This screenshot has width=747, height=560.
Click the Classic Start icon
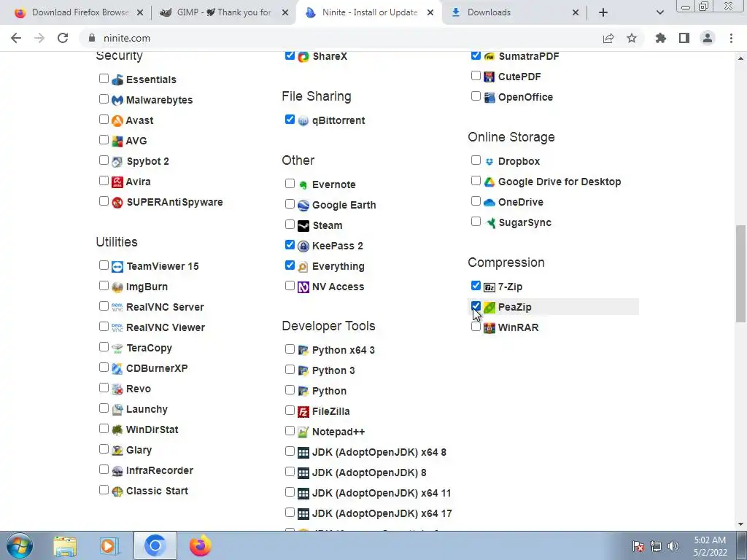click(x=117, y=491)
